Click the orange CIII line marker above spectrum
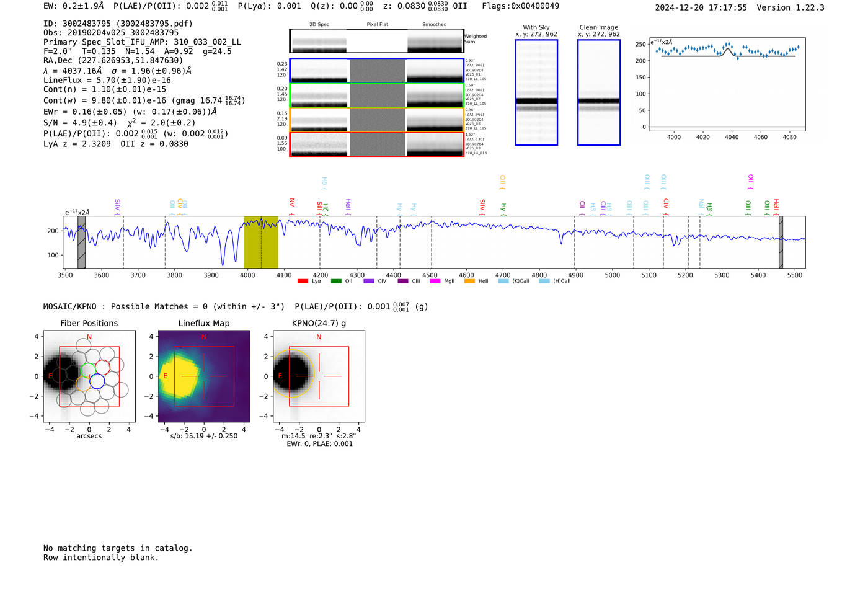 pos(502,181)
